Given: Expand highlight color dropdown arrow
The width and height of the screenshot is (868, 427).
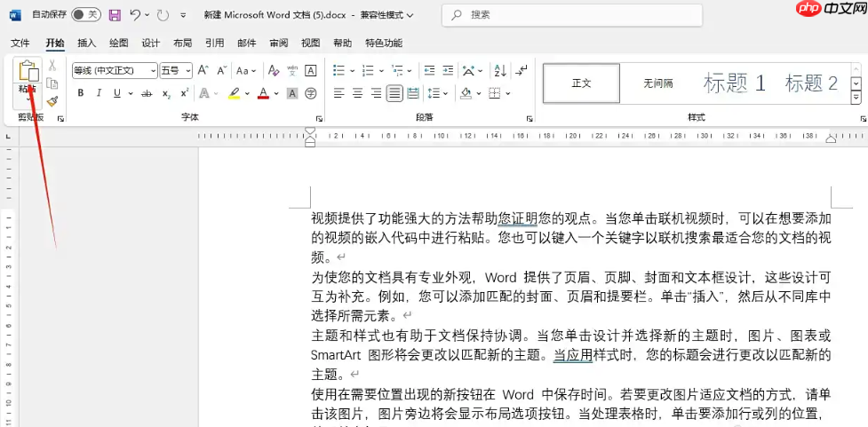Looking at the screenshot, I should click(x=247, y=93).
